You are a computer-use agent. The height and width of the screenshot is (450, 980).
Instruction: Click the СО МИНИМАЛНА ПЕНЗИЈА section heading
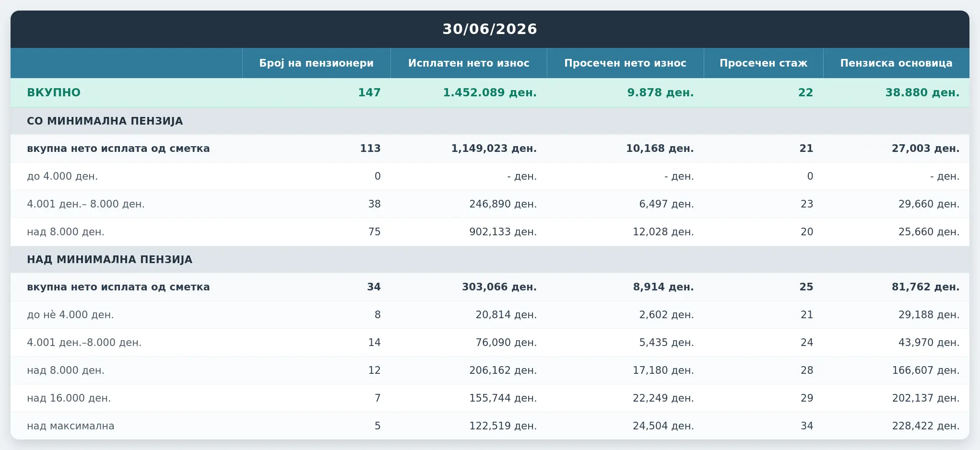[x=105, y=121]
